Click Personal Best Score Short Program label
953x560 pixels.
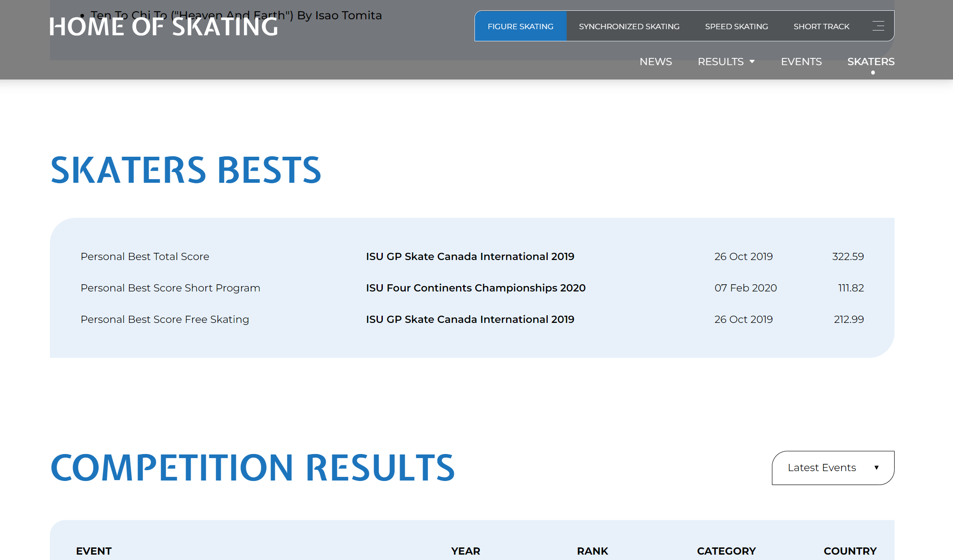point(170,288)
